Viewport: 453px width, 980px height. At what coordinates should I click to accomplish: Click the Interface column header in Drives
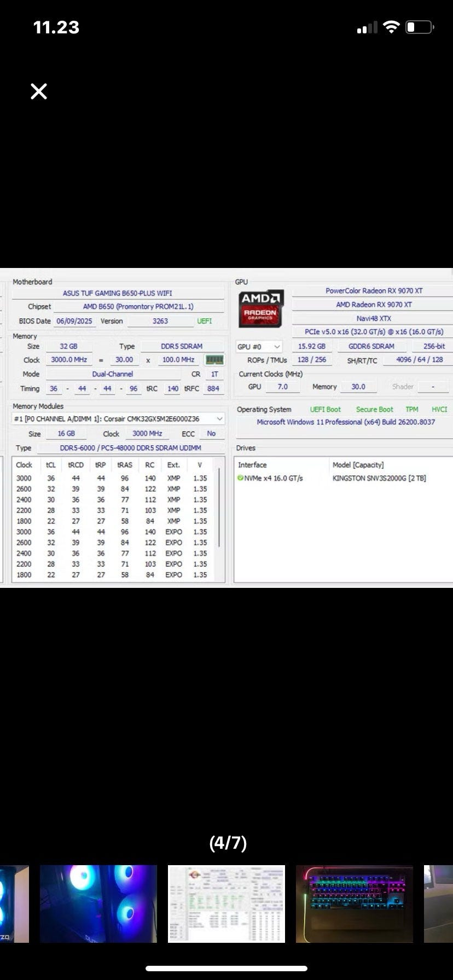(x=252, y=465)
